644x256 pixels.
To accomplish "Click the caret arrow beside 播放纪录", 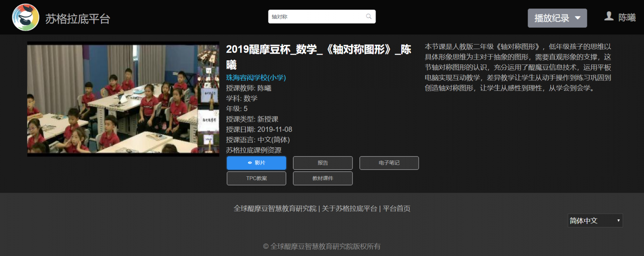I will [x=578, y=18].
